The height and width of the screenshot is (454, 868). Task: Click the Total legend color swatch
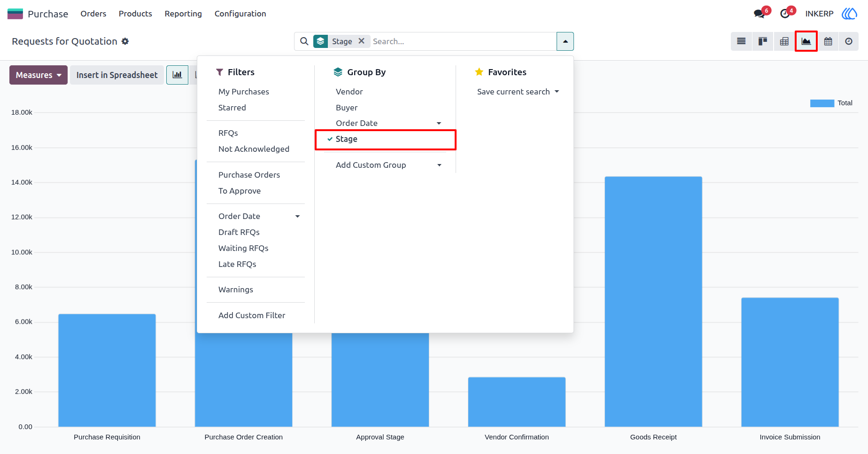[822, 103]
